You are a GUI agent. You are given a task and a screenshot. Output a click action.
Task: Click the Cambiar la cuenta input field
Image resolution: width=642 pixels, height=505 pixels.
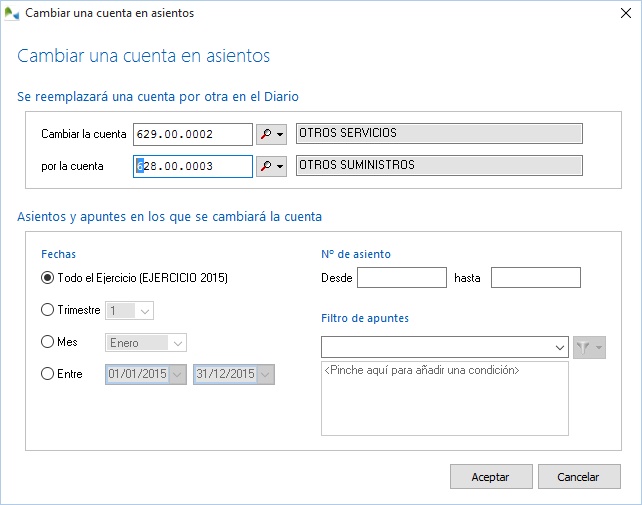point(192,134)
